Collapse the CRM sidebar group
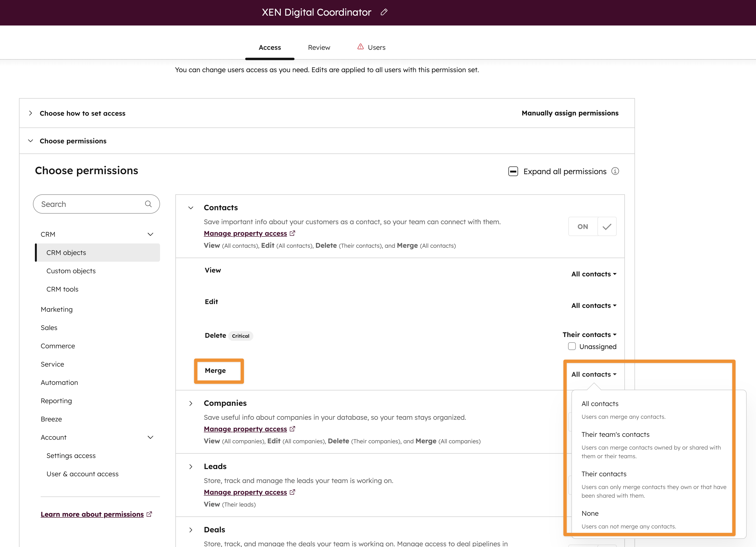756x547 pixels. point(150,234)
